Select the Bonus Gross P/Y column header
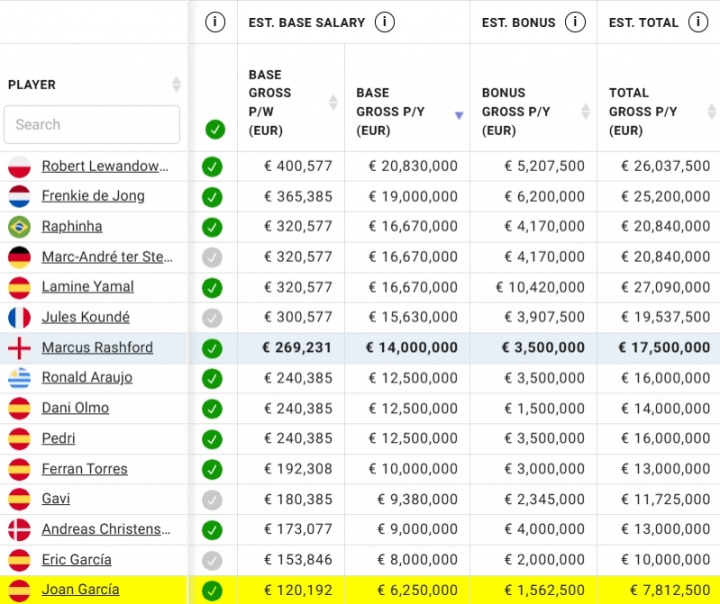 pyautogui.click(x=516, y=111)
